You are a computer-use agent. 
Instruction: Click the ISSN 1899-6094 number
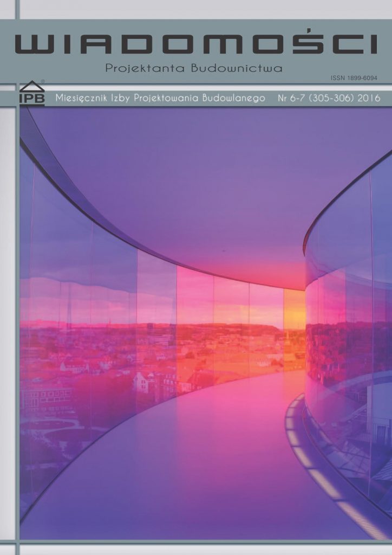pos(353,79)
